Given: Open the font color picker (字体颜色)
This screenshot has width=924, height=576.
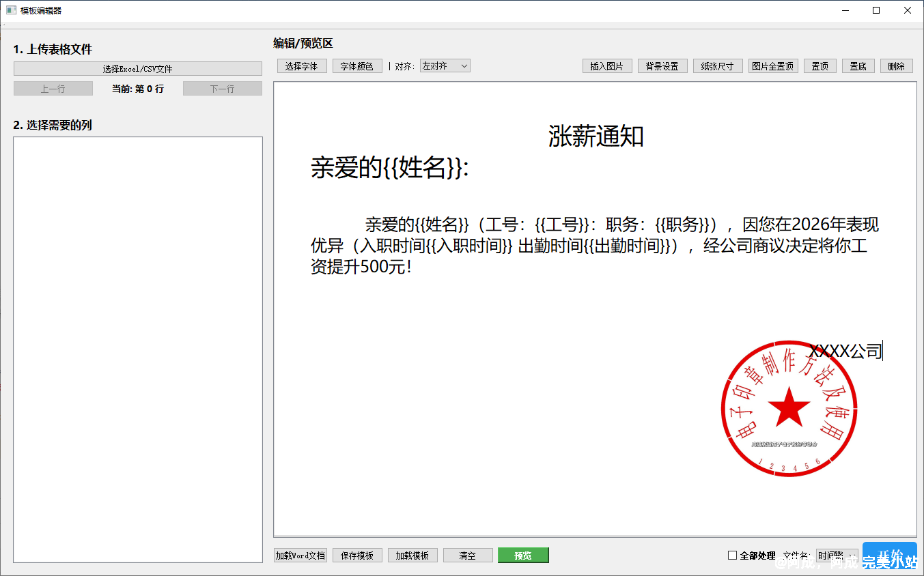Looking at the screenshot, I should pyautogui.click(x=356, y=66).
